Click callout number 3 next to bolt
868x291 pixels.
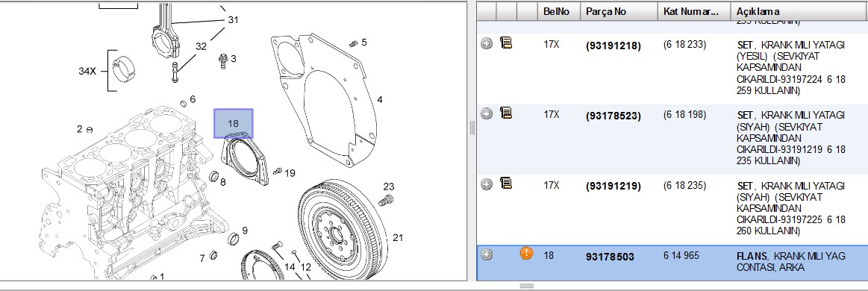234,59
